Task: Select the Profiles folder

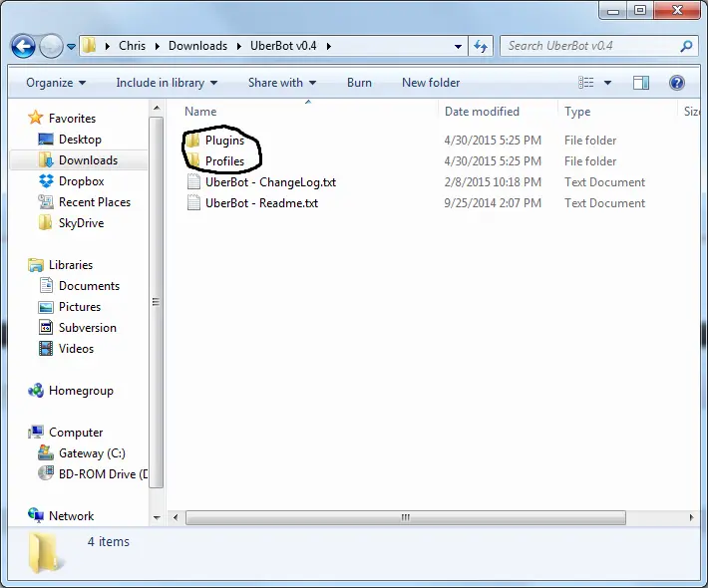Action: tap(224, 161)
